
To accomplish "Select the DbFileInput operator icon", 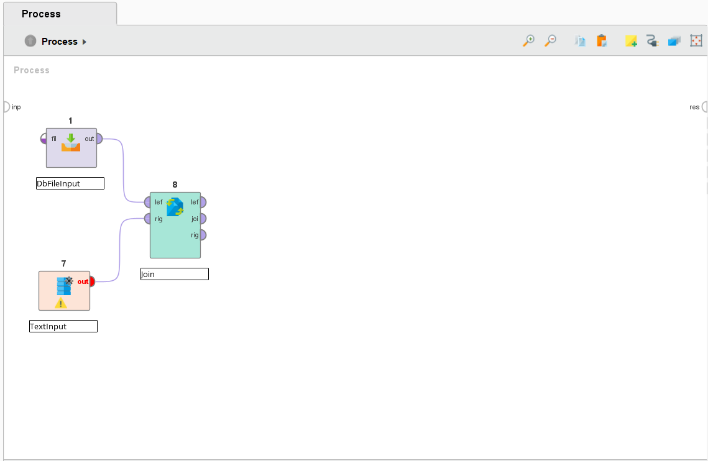I will point(71,143).
